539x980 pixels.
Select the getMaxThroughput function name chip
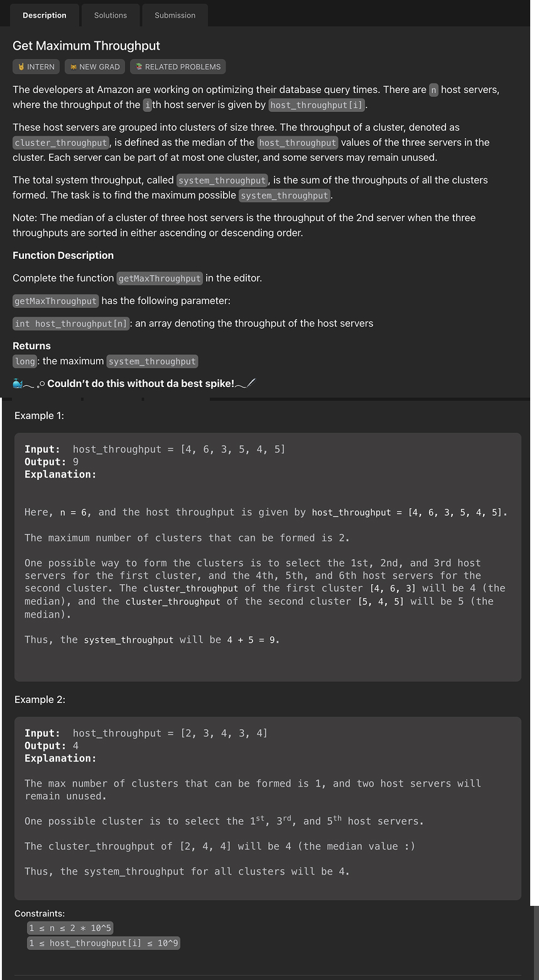159,278
